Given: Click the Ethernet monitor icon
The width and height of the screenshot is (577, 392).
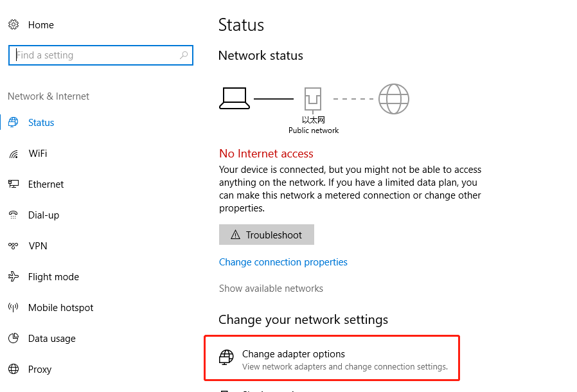Looking at the screenshot, I should (13, 184).
